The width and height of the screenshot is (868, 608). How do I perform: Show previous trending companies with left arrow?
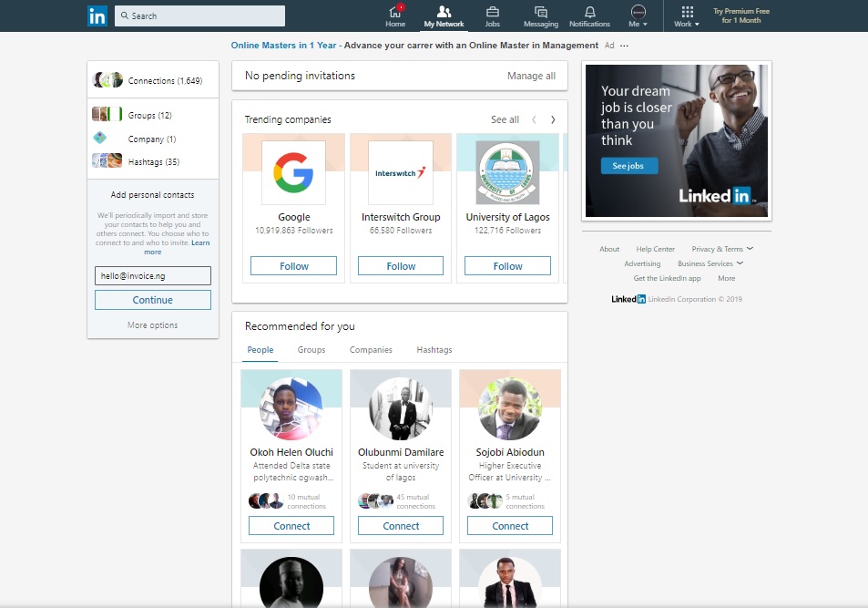point(535,119)
